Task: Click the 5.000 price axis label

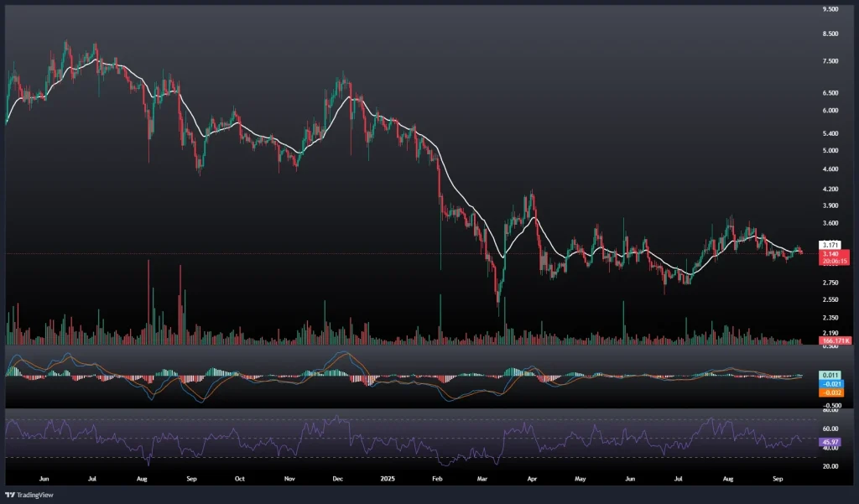Action: click(x=830, y=151)
